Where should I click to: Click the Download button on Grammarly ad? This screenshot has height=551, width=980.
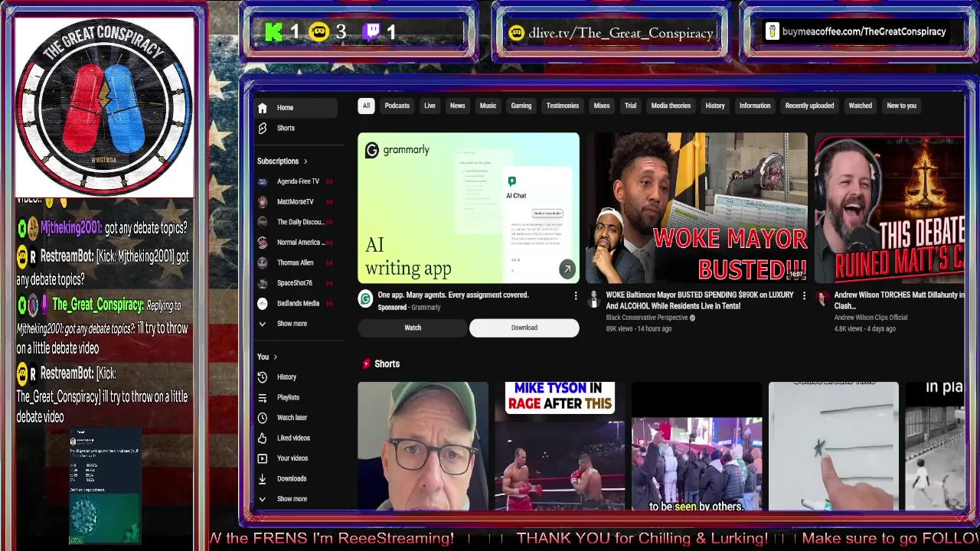pos(524,328)
